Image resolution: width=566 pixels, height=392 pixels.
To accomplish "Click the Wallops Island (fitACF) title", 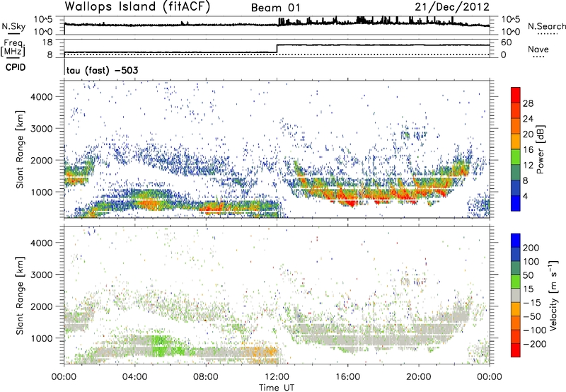I will [137, 6].
